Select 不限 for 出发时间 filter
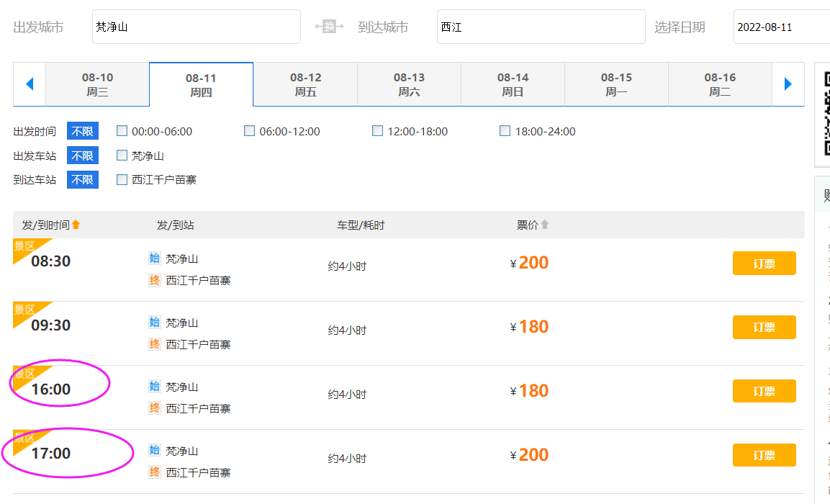Viewport: 830px width, 504px height. click(82, 131)
